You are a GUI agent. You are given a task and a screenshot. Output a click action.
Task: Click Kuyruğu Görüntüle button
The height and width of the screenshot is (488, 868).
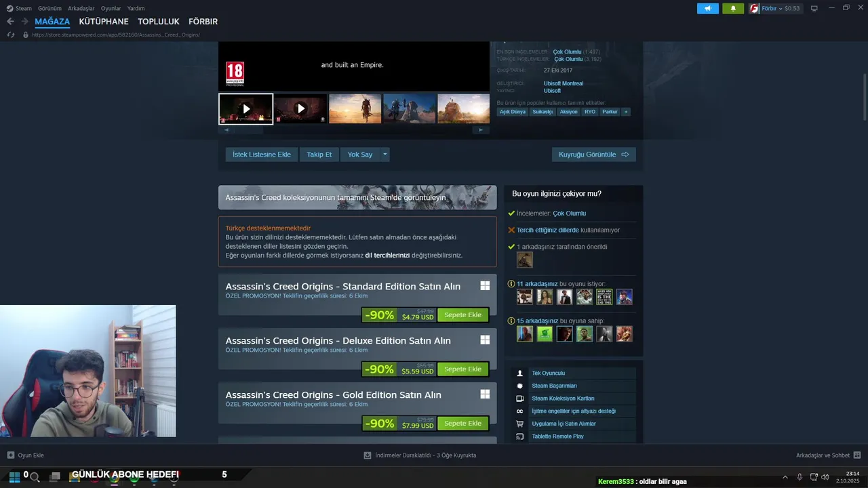click(594, 155)
